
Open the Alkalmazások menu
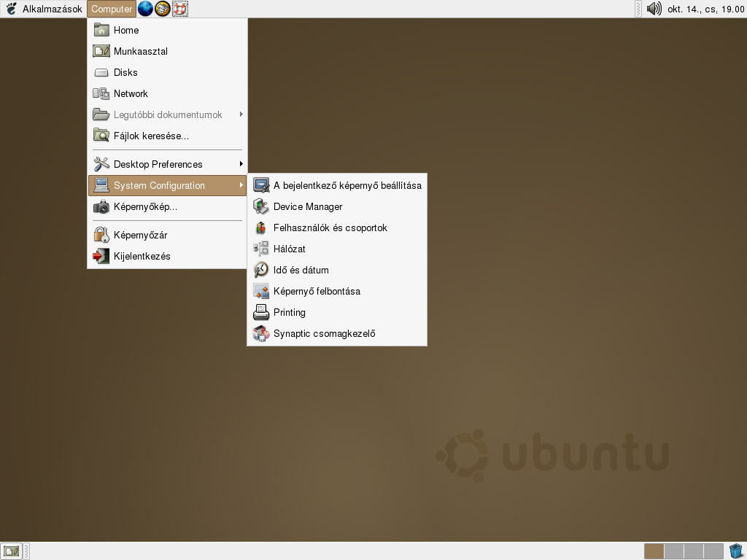click(x=44, y=9)
